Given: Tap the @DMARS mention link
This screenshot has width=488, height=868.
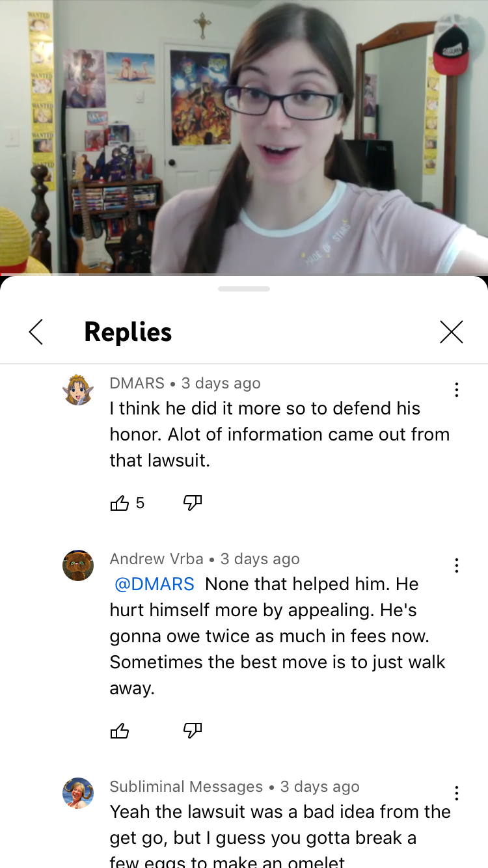Looking at the screenshot, I should [154, 584].
